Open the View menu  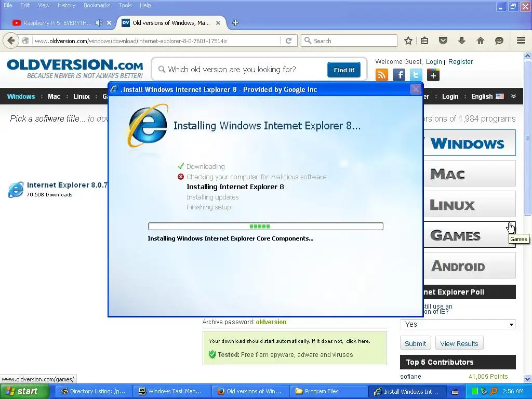44,5
